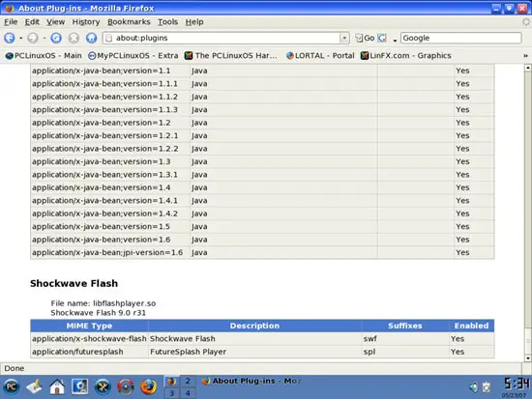
Task: Open the View menu
Action: (x=56, y=22)
